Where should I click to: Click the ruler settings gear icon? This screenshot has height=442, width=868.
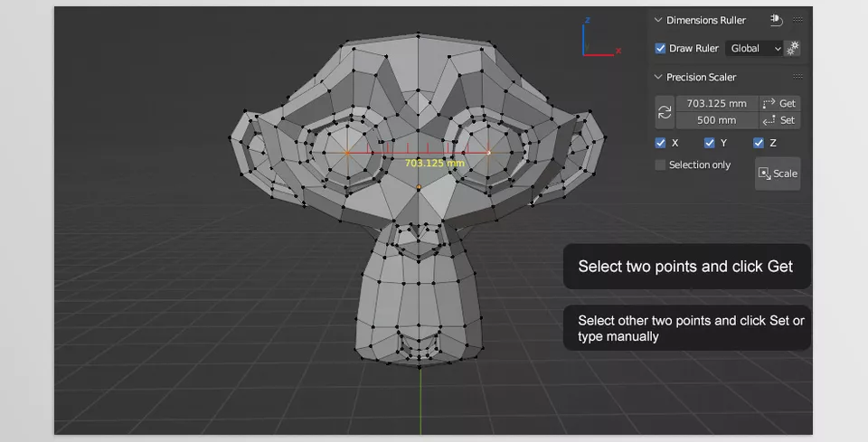pyautogui.click(x=793, y=49)
